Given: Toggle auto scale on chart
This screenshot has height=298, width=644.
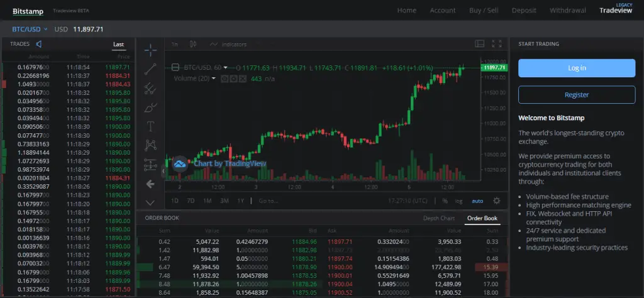Looking at the screenshot, I should click(477, 201).
